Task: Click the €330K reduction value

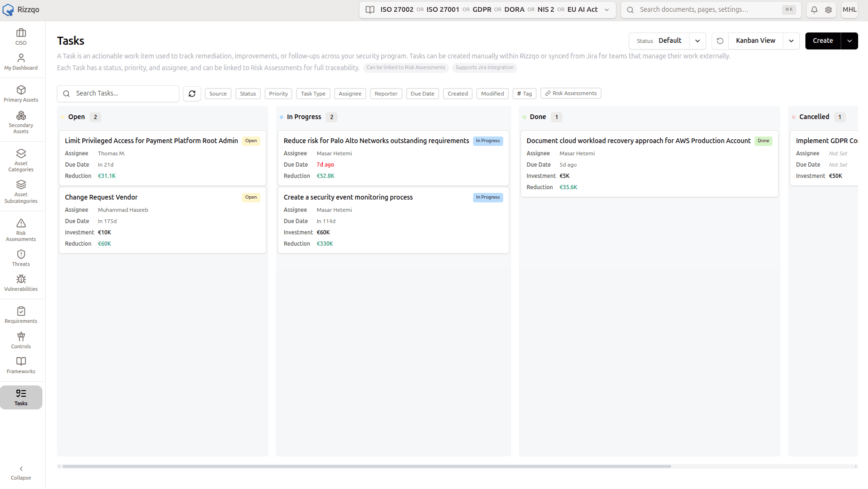Action: click(x=325, y=244)
